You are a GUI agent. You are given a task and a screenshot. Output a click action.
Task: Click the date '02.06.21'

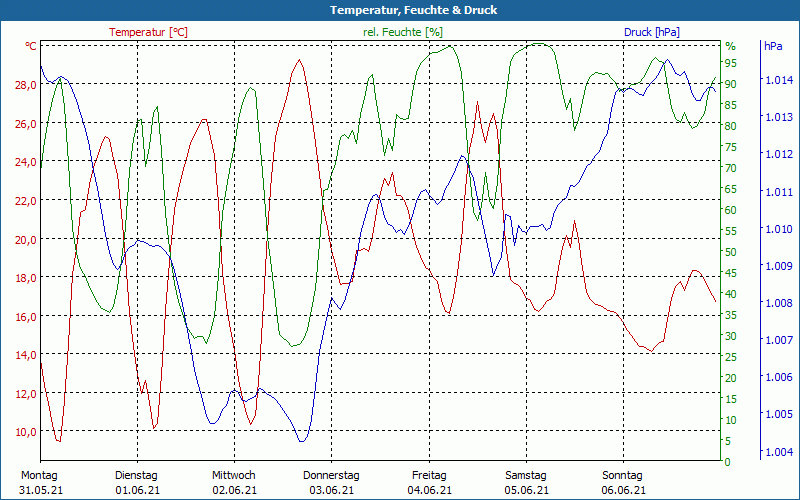click(x=235, y=490)
